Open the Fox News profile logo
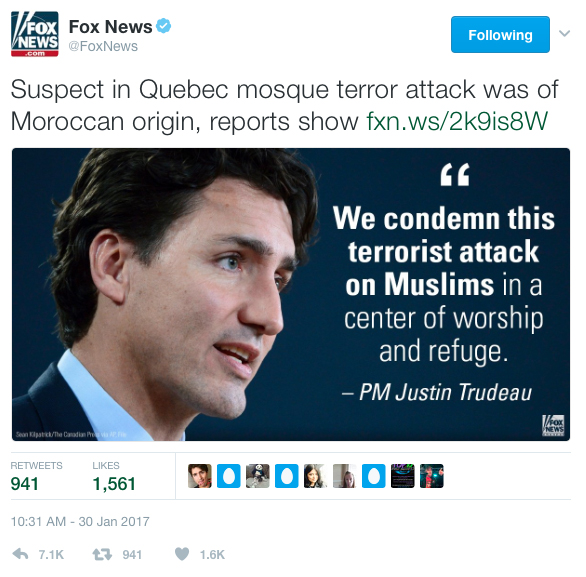The width and height of the screenshot is (586, 577). coord(35,34)
